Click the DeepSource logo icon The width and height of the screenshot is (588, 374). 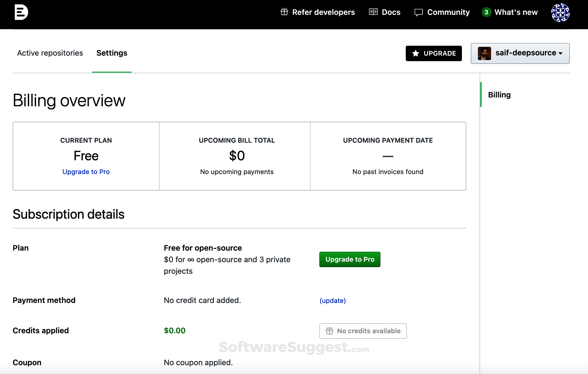coord(21,12)
